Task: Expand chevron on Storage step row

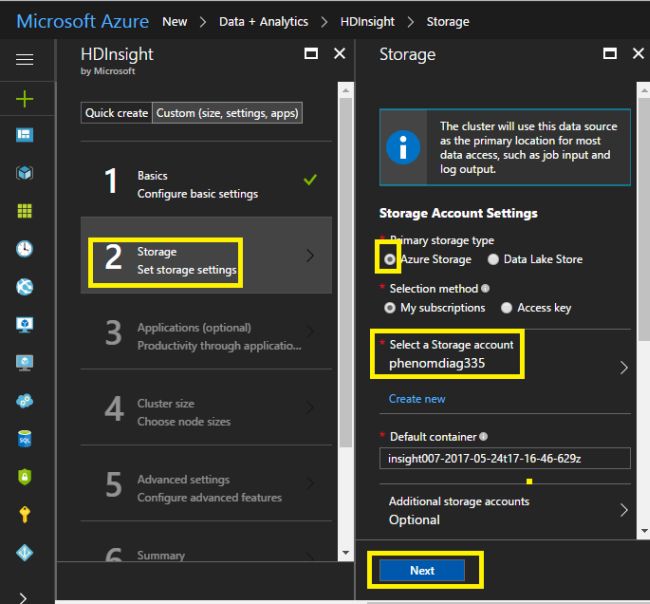Action: click(x=310, y=256)
